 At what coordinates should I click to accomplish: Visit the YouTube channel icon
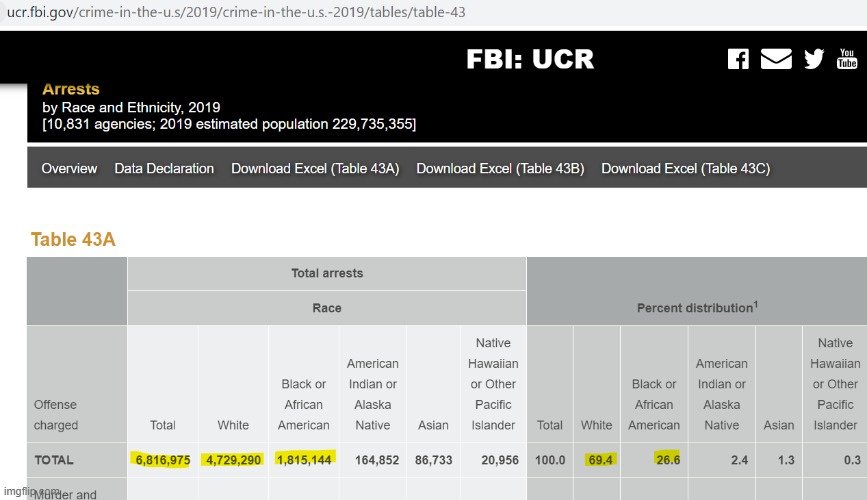click(847, 58)
